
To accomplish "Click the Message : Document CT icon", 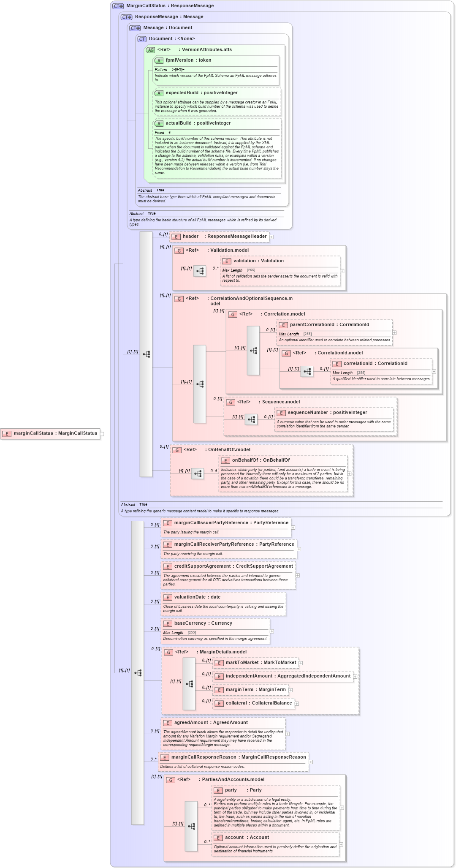I will [135, 28].
